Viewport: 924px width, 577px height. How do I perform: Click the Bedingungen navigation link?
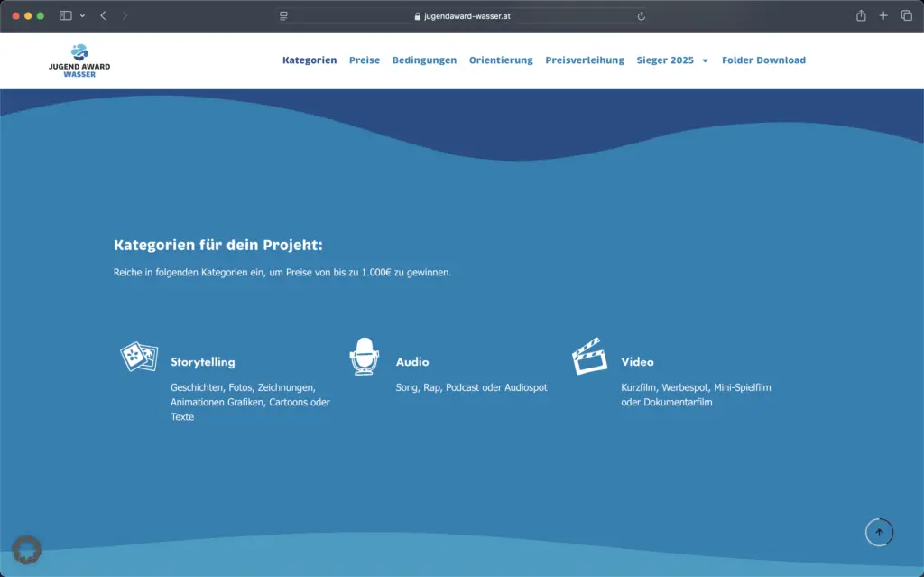click(x=424, y=60)
